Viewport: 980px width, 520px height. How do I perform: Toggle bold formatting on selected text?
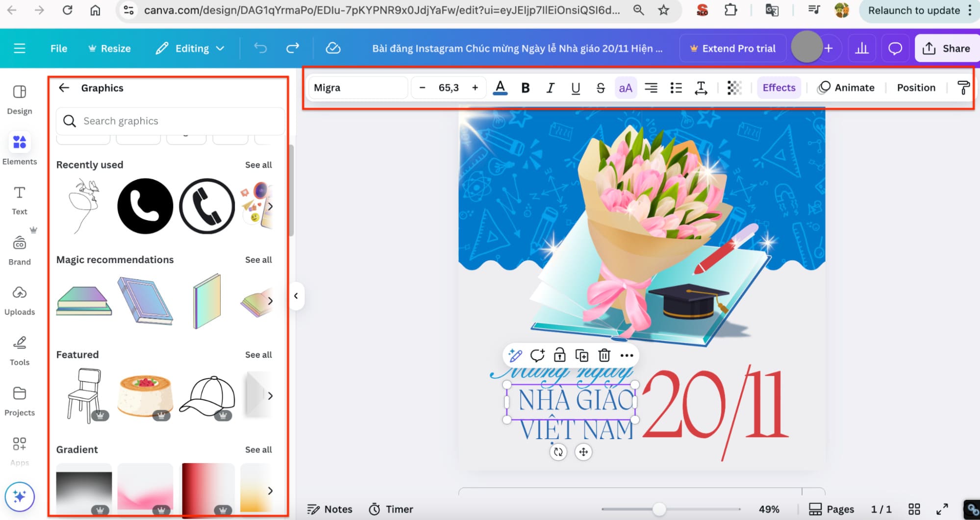525,88
